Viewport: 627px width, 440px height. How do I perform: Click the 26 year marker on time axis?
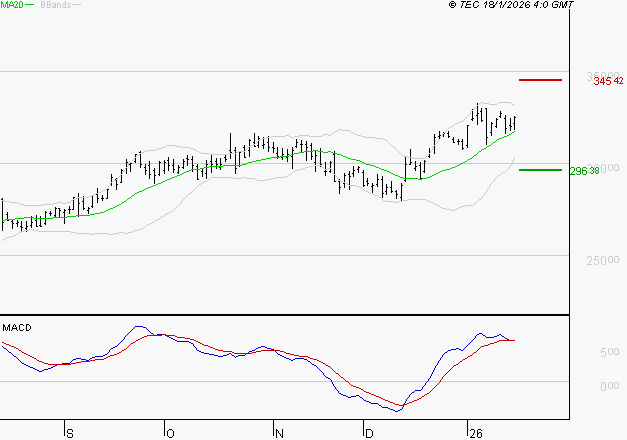(x=476, y=434)
